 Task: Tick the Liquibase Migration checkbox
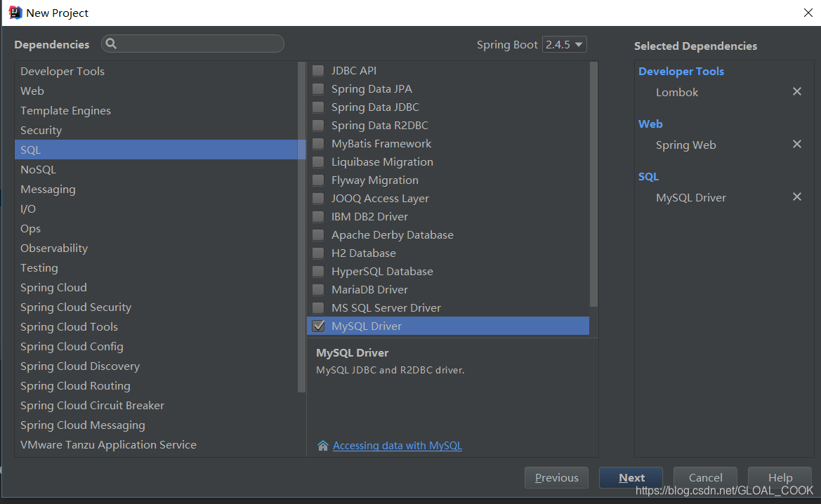click(318, 161)
